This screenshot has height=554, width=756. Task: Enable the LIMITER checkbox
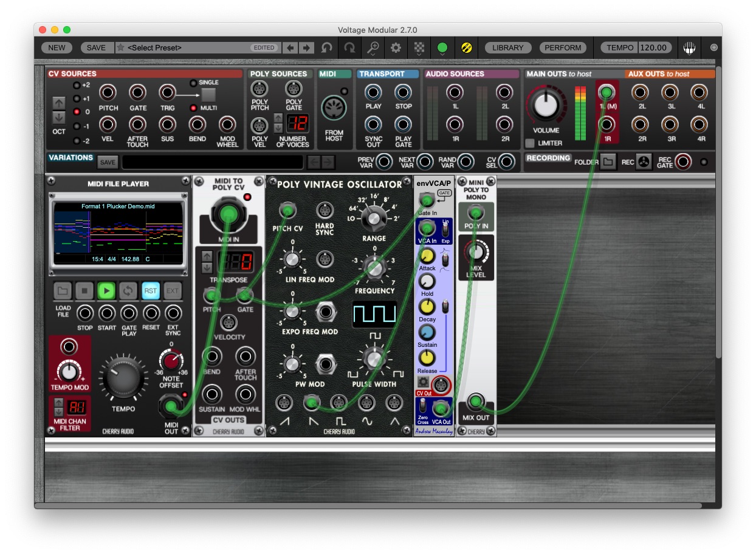pyautogui.click(x=530, y=143)
